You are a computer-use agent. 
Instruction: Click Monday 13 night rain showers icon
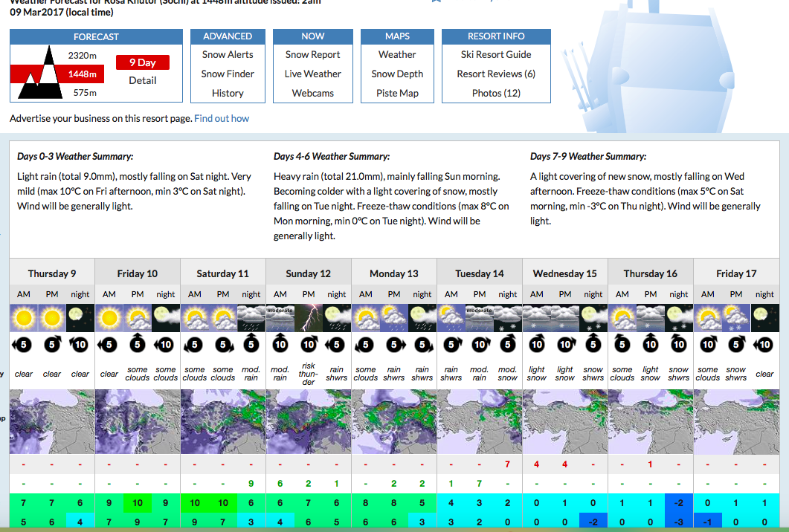pos(422,318)
